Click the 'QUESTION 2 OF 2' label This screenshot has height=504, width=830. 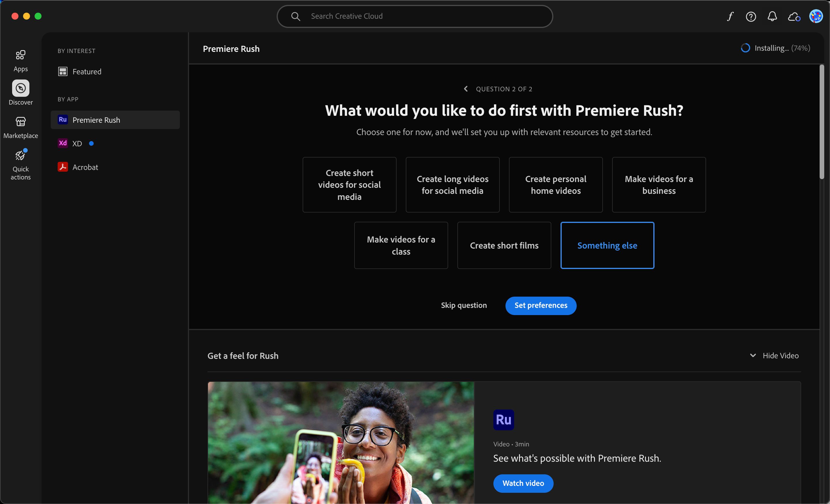click(504, 89)
